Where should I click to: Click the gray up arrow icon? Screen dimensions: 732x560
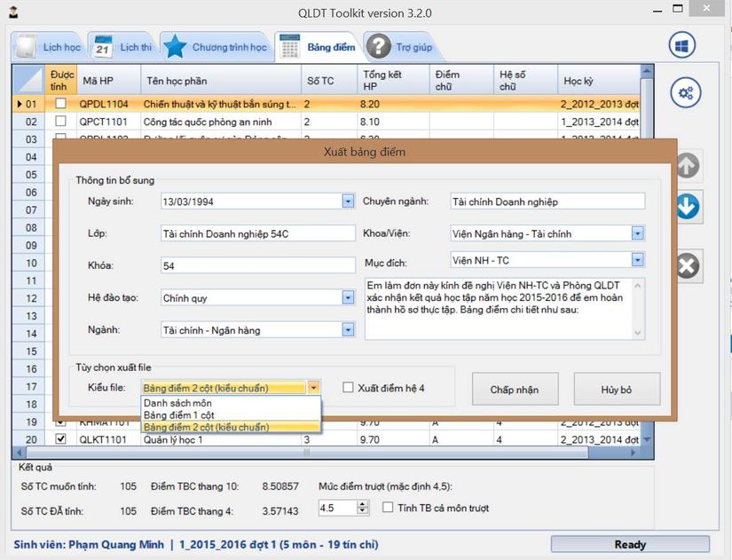pos(688,166)
